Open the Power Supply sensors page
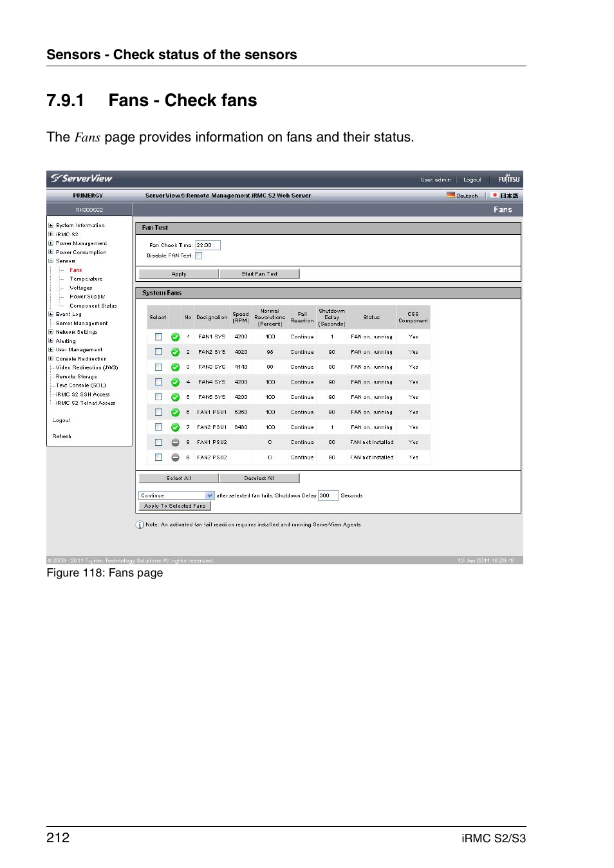Image resolution: width=614 pixels, height=868 pixels. (88, 297)
